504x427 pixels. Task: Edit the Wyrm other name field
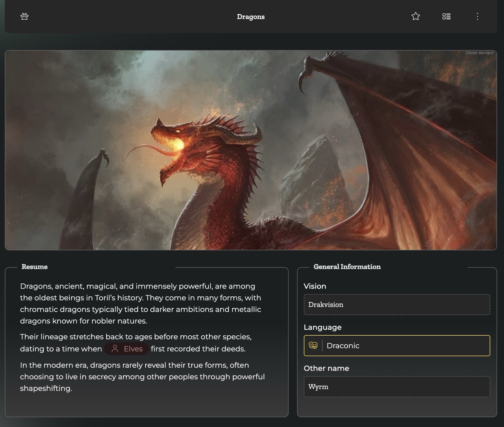click(397, 387)
